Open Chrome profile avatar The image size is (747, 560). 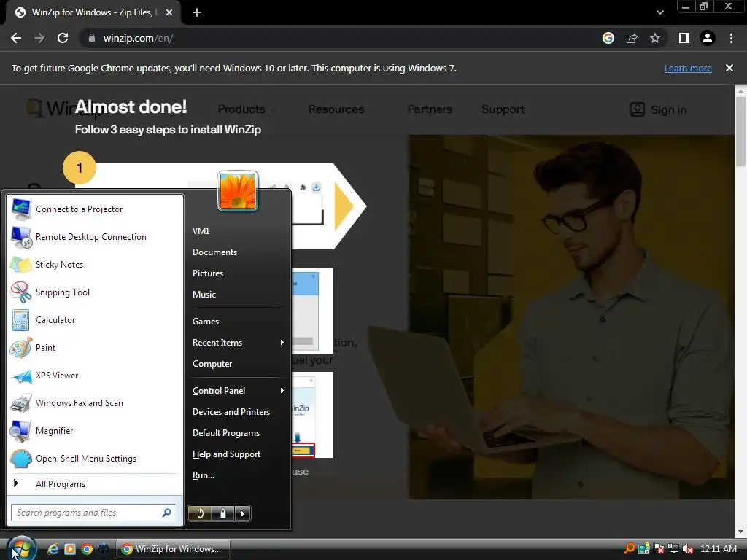pos(708,38)
